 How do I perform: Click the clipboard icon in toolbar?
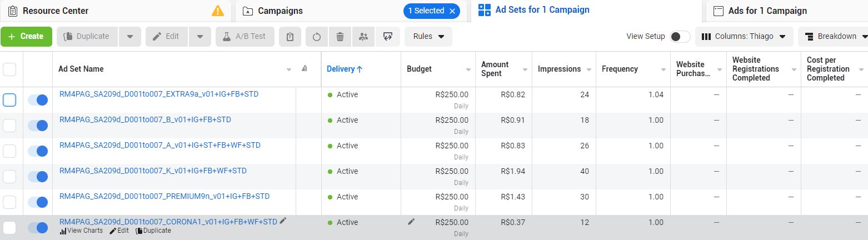290,37
